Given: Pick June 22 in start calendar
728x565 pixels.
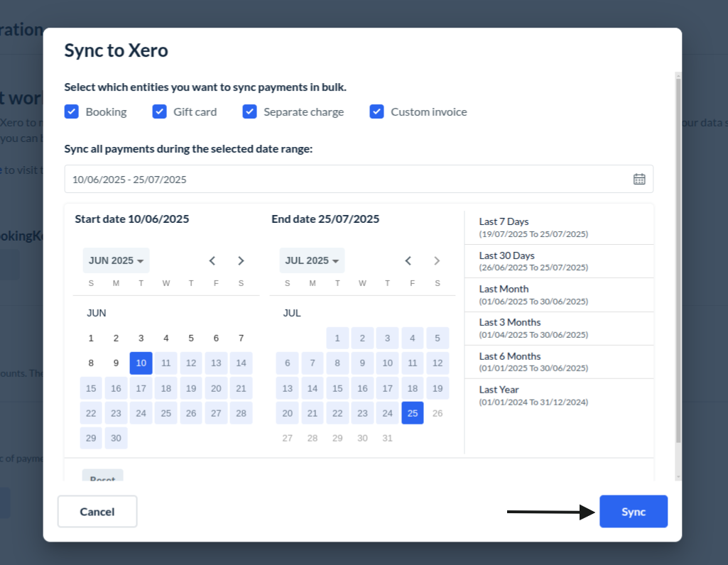Looking at the screenshot, I should click(x=91, y=413).
